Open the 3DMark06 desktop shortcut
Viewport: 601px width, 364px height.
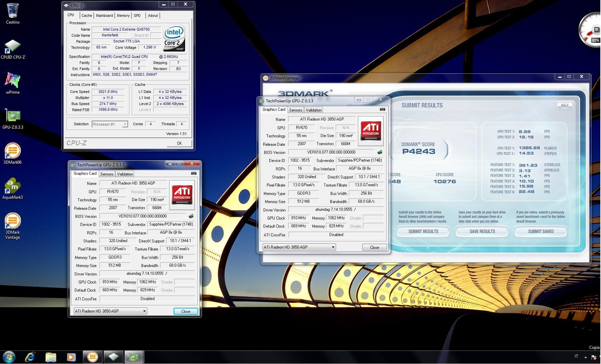click(x=12, y=154)
